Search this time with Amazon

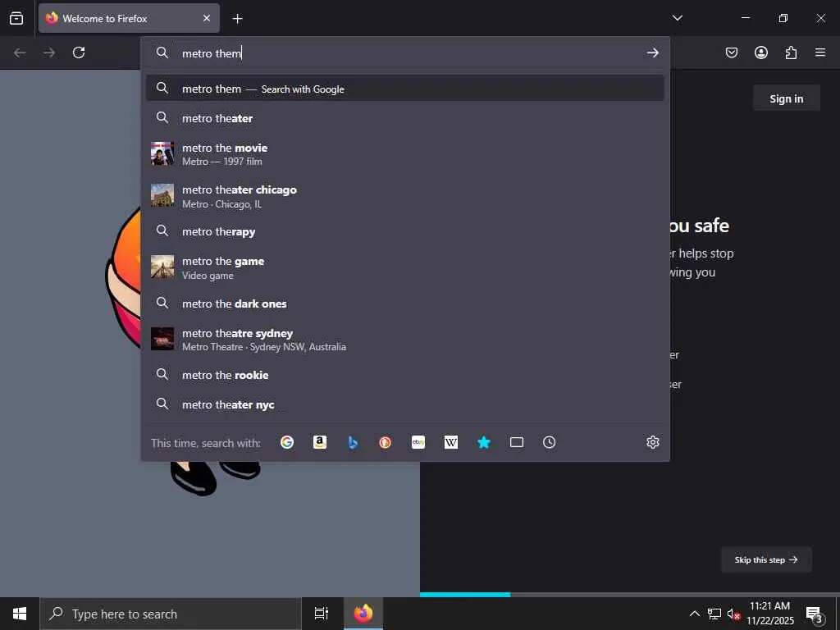(320, 442)
